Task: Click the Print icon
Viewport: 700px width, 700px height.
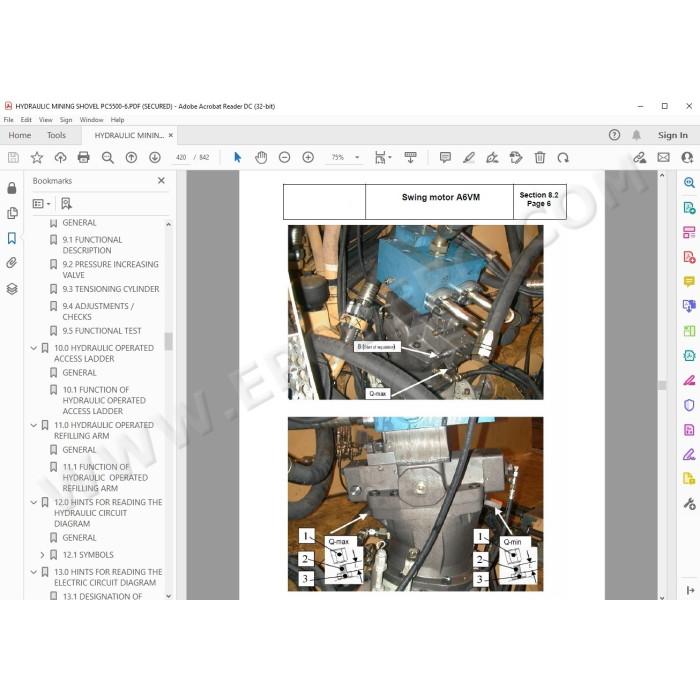Action: [83, 157]
